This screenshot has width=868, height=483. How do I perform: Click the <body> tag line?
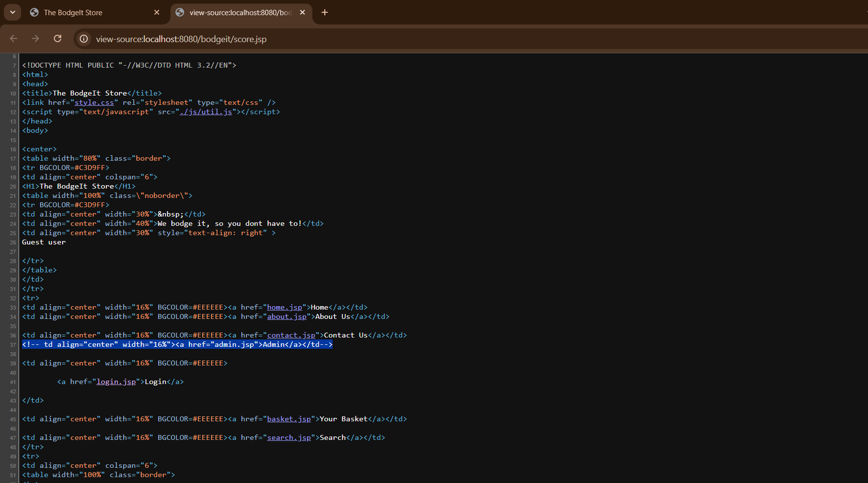(35, 130)
